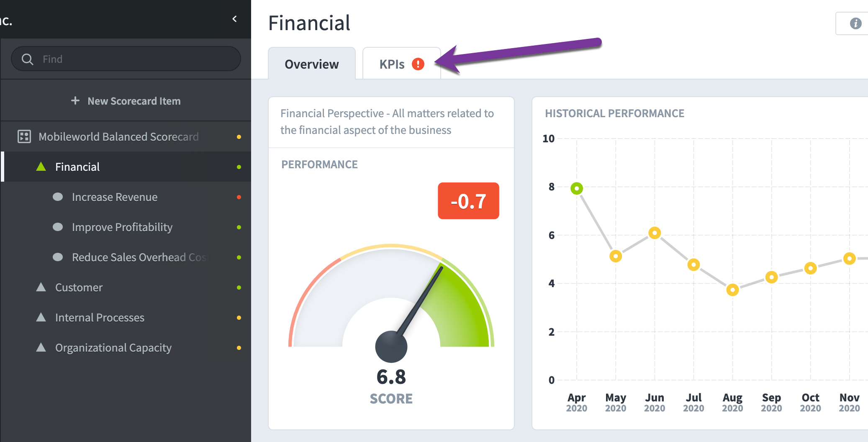The height and width of the screenshot is (442, 868).
Task: Expand the Organizational Capacity triangle
Action: pos(41,347)
